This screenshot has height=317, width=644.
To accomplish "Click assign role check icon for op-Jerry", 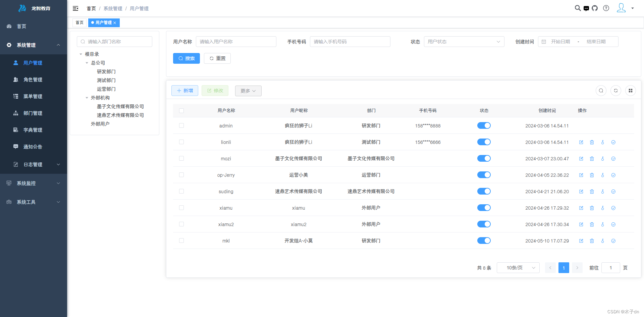I will point(613,175).
